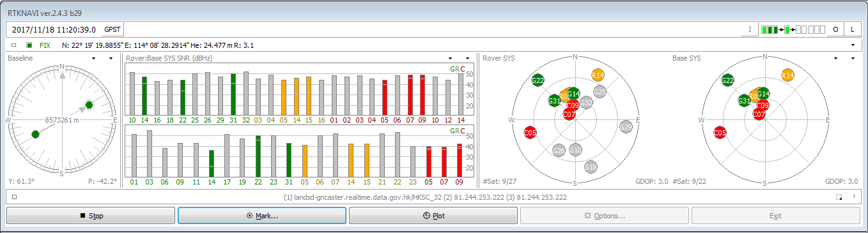Open the Mark dialog
The height and width of the screenshot is (233, 868).
point(262,216)
